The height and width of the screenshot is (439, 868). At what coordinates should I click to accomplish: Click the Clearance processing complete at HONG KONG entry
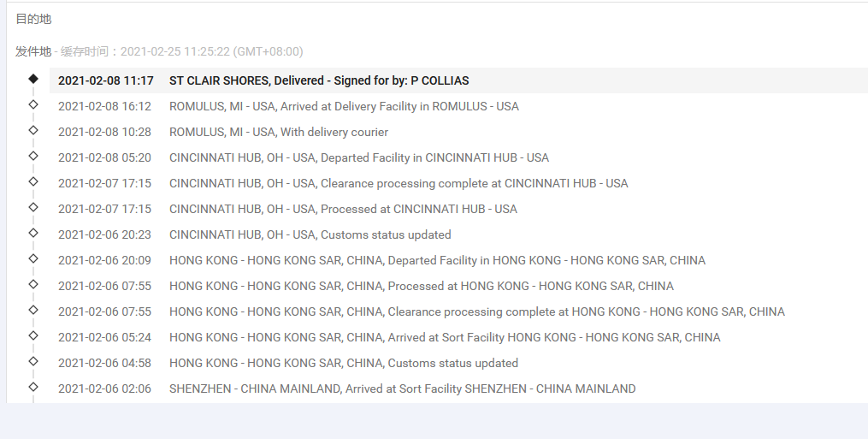pos(477,311)
